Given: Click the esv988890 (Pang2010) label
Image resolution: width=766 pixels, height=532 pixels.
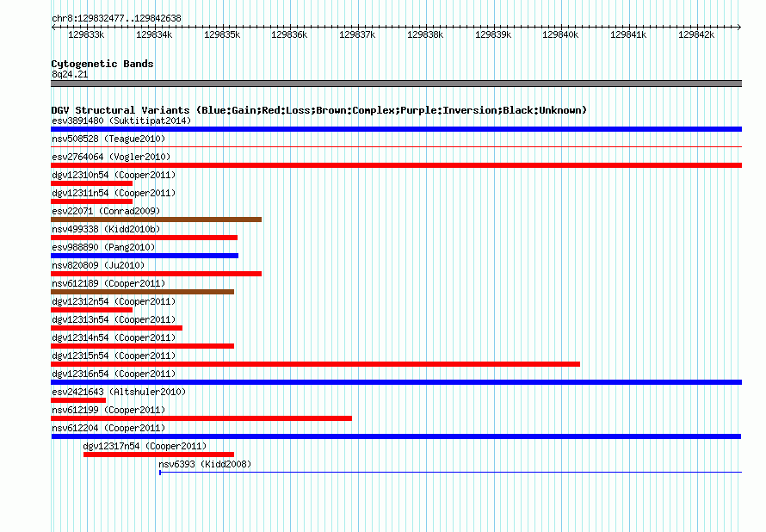Looking at the screenshot, I should pos(103,247).
